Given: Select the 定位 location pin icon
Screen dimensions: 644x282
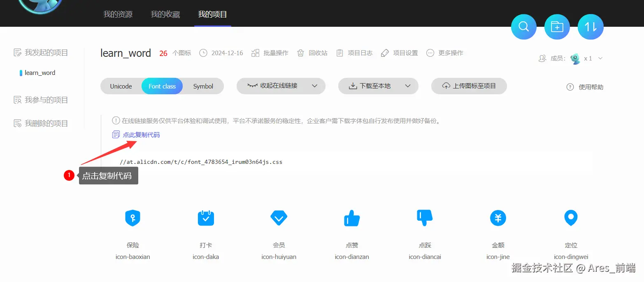Looking at the screenshot, I should [x=571, y=218].
